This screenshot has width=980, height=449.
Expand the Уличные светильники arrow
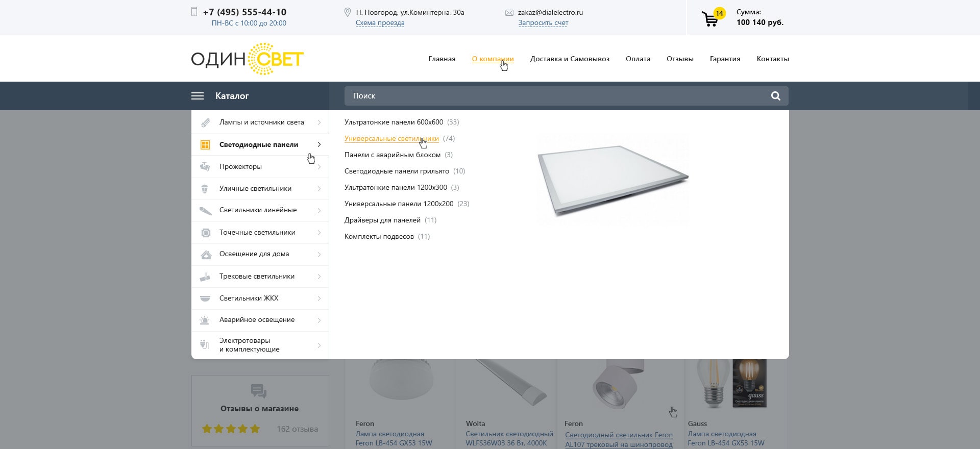tap(319, 189)
